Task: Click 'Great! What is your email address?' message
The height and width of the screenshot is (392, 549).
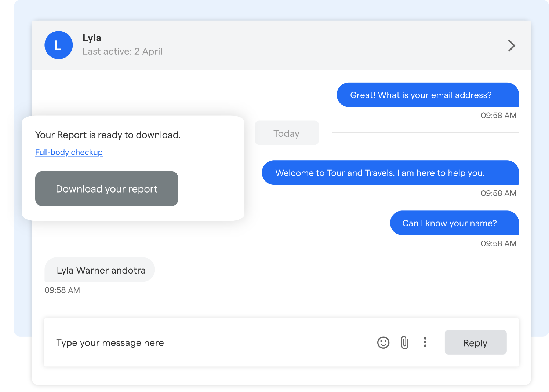Action: point(428,95)
